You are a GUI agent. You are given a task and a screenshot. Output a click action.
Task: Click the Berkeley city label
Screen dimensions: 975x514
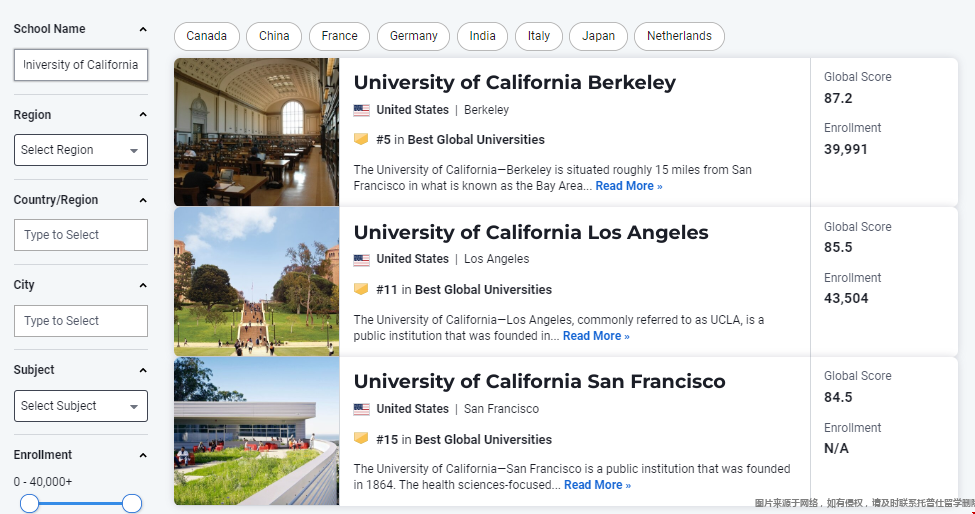486,110
